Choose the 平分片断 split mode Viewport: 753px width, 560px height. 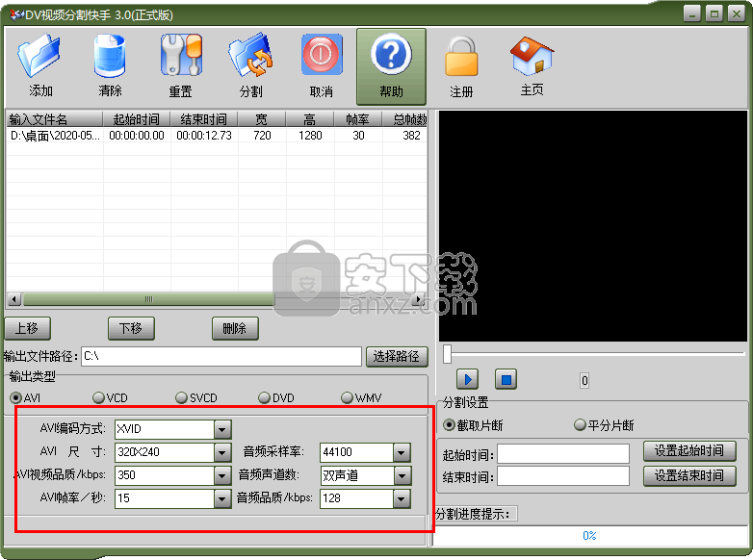580,425
